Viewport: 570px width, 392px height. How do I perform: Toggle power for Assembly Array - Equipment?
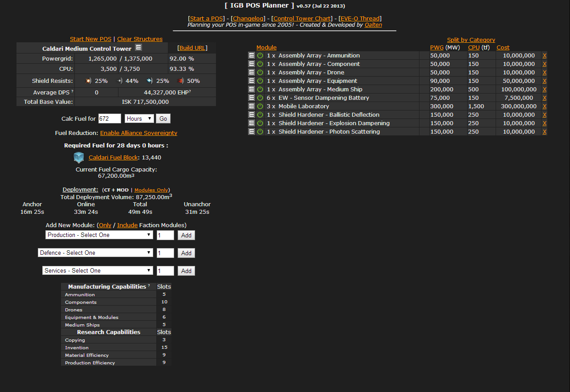260,81
